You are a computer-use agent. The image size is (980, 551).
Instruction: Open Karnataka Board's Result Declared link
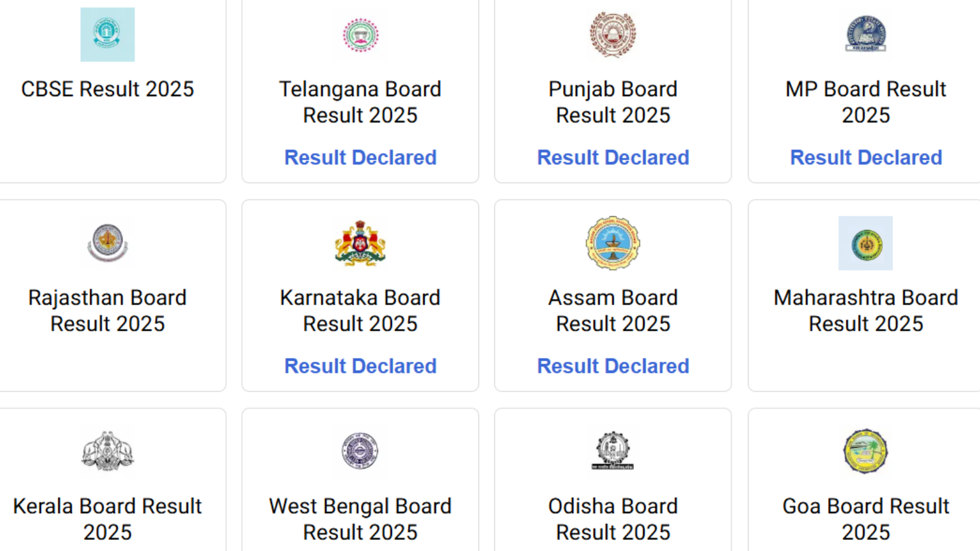[x=360, y=366]
